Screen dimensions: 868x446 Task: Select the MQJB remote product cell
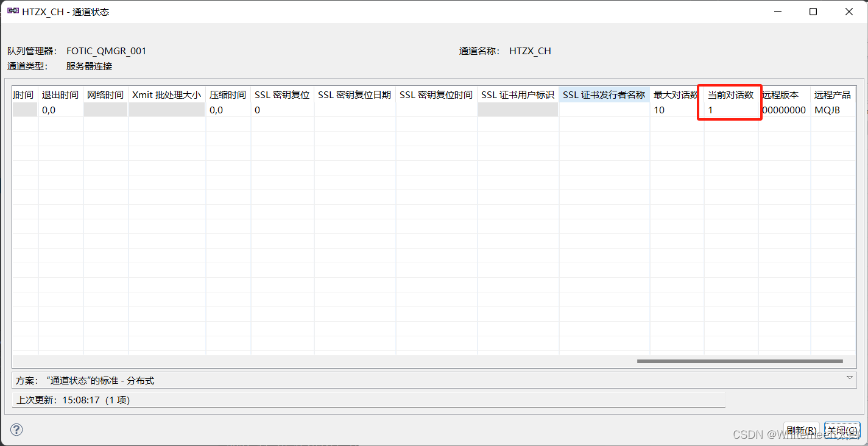833,110
